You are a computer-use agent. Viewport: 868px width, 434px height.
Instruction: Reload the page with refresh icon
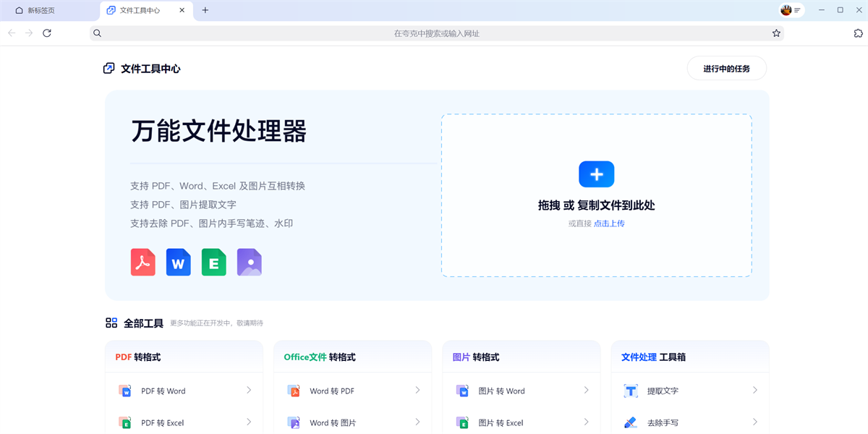coord(47,33)
